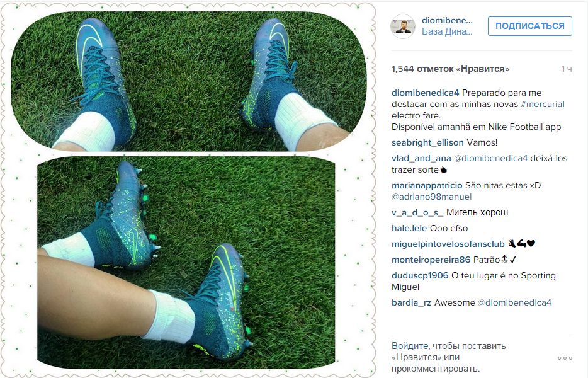The width and height of the screenshot is (588, 378).
Task: Open hale.lele's profile
Action: pos(409,228)
